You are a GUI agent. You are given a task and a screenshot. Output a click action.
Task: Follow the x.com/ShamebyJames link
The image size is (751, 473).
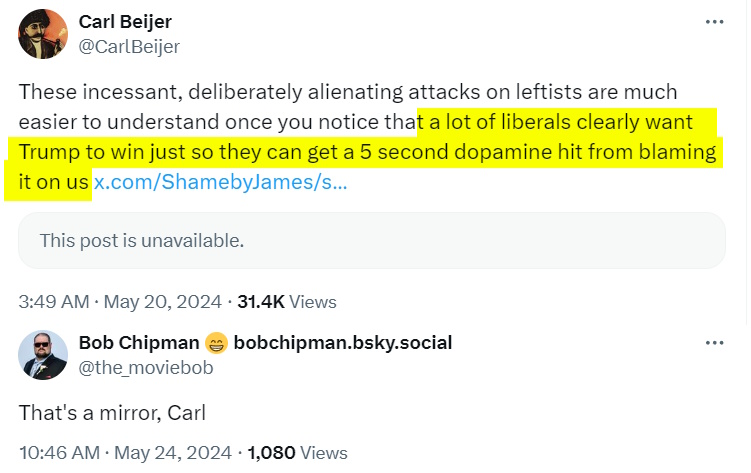[220, 185]
